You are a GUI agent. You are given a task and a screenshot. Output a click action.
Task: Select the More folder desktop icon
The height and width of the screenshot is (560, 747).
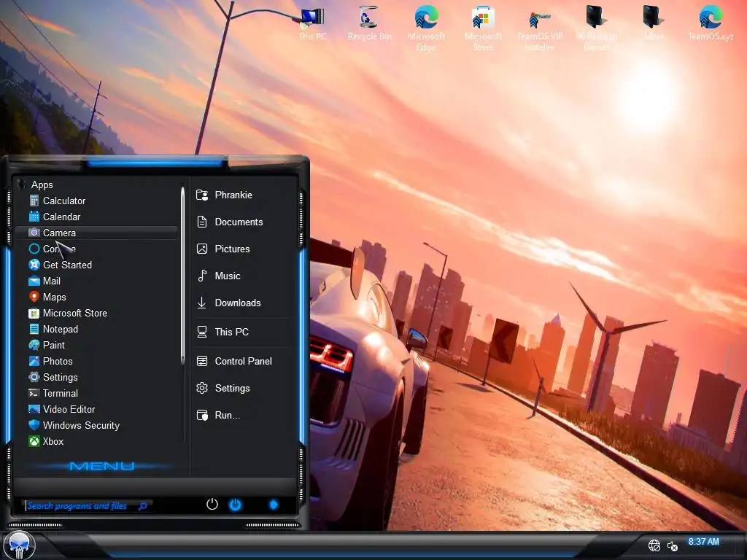[654, 23]
